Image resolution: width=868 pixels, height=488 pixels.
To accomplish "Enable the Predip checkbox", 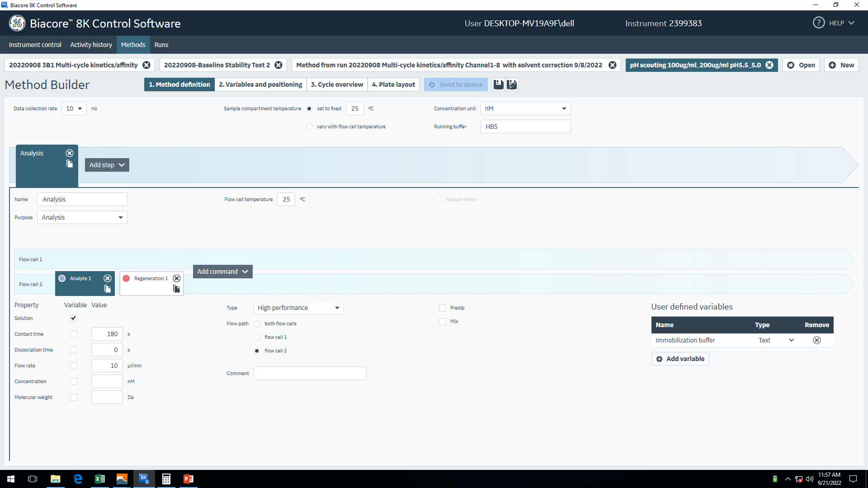I will coord(442,308).
